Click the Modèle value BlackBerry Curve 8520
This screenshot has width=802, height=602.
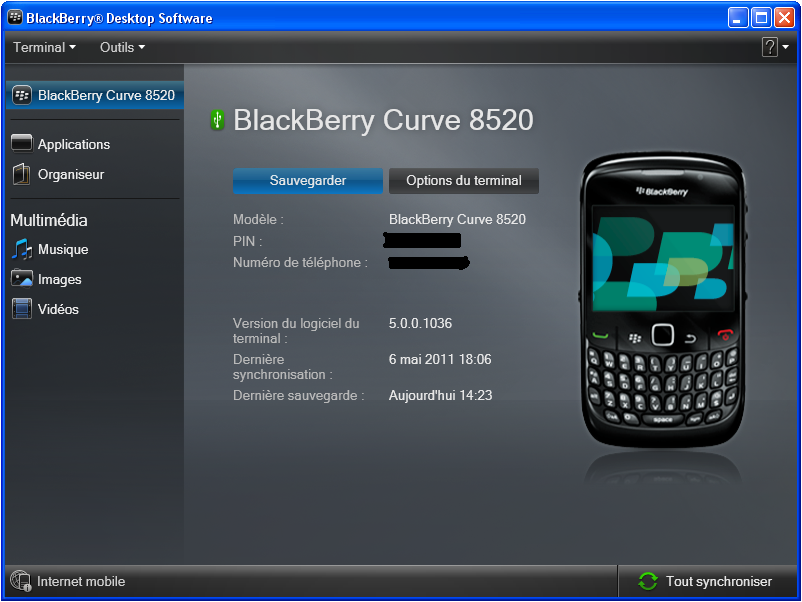[457, 219]
